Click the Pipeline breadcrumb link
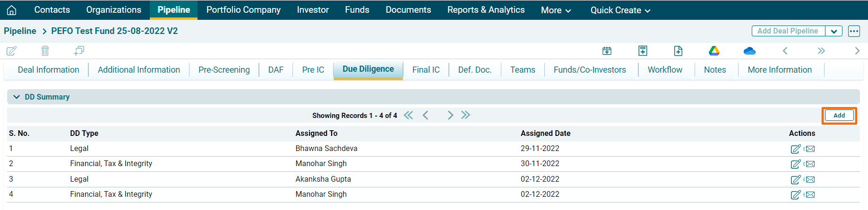Viewport: 868px width, 210px height. point(20,31)
